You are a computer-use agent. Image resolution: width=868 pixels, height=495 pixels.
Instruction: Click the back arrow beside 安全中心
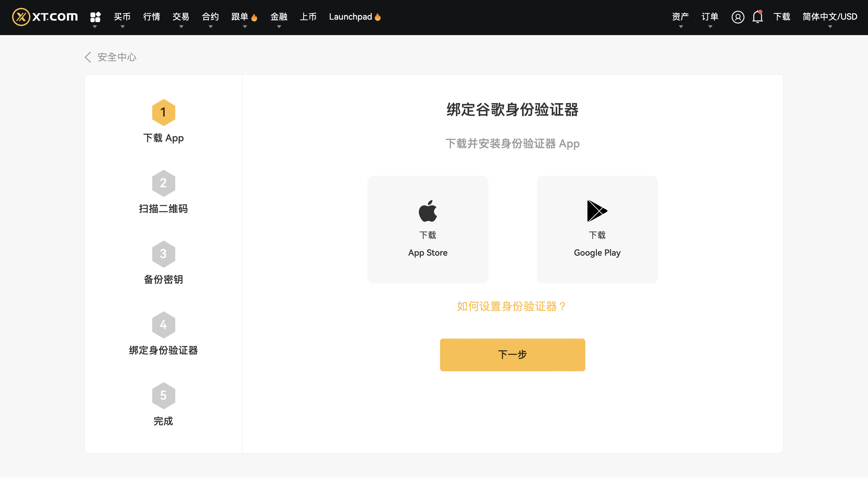tap(88, 57)
